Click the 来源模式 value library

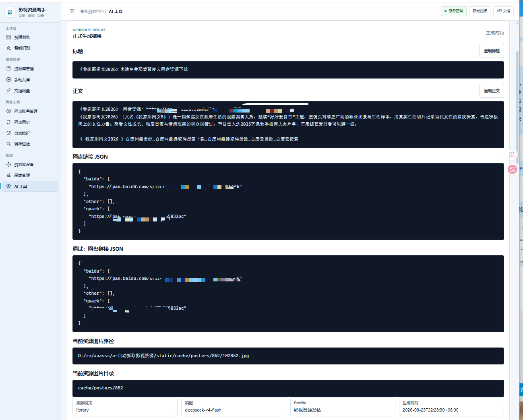click(x=83, y=410)
